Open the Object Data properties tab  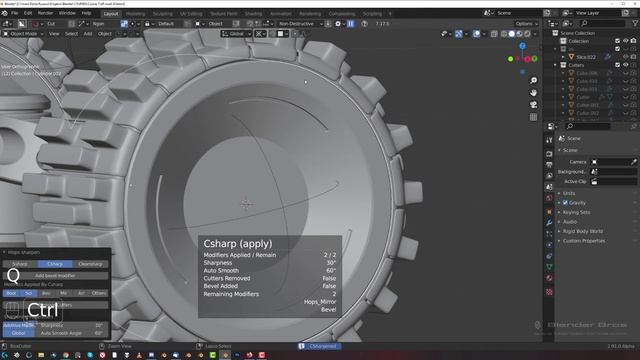pos(549,267)
